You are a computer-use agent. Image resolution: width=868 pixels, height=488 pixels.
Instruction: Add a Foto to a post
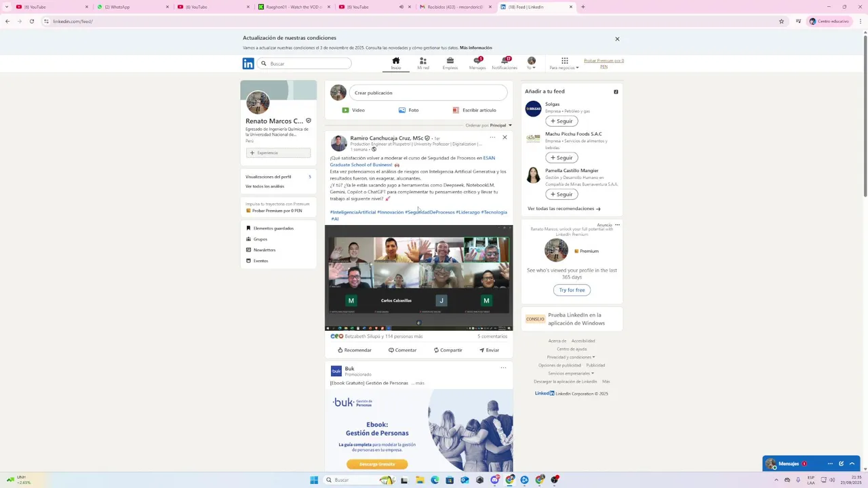408,110
